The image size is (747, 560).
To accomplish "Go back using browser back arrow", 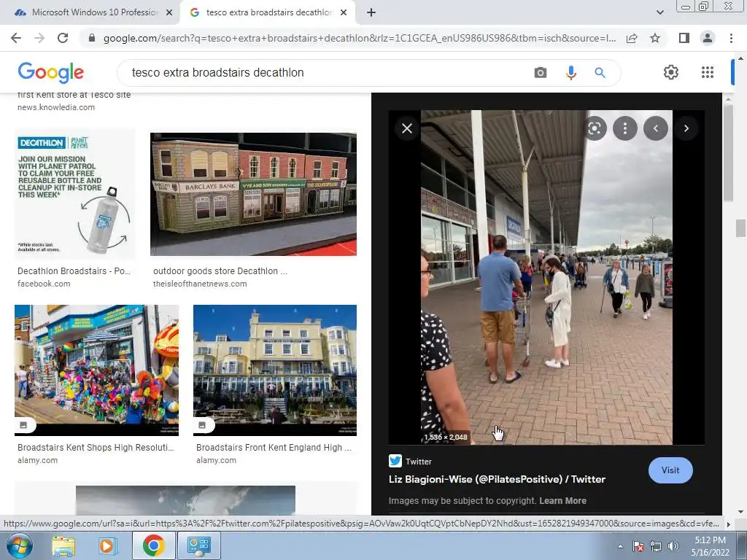I will (16, 38).
